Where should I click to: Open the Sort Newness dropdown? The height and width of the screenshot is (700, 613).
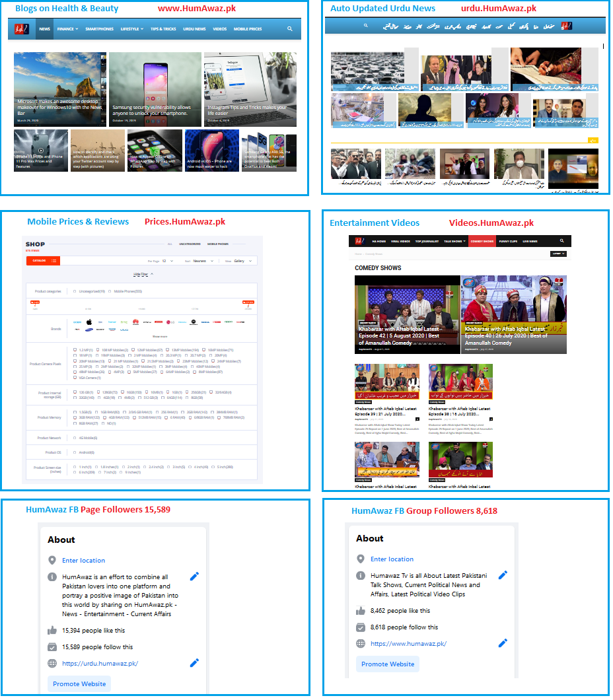pos(203,261)
